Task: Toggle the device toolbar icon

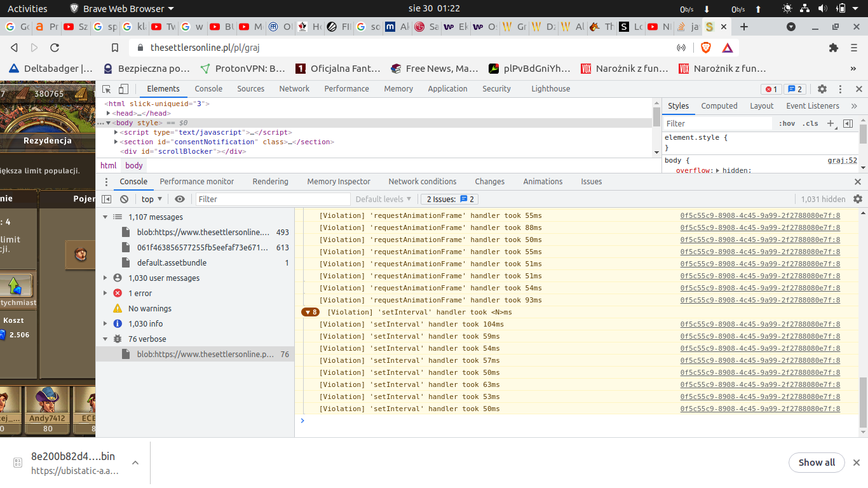Action: pos(123,89)
